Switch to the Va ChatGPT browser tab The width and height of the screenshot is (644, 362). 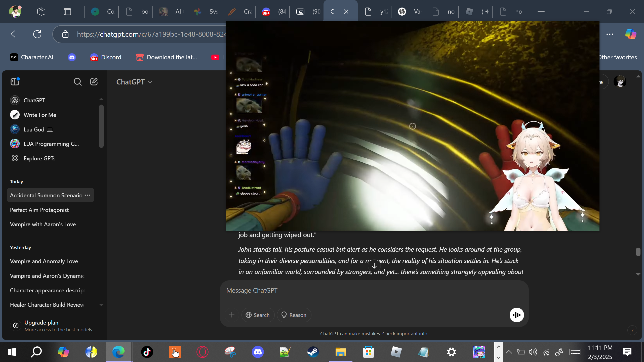click(x=409, y=12)
